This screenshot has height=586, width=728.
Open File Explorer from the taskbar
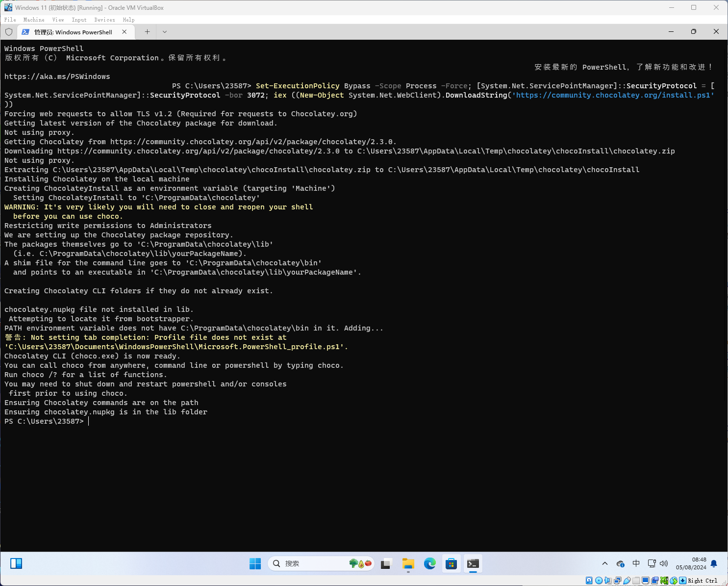(x=408, y=563)
